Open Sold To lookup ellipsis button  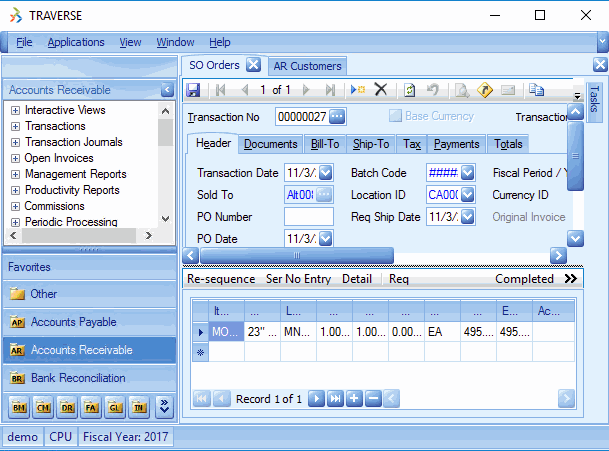point(324,195)
